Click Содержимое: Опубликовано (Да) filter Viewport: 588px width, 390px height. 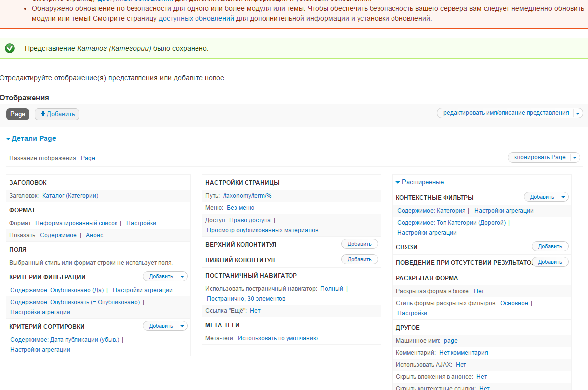[57, 290]
